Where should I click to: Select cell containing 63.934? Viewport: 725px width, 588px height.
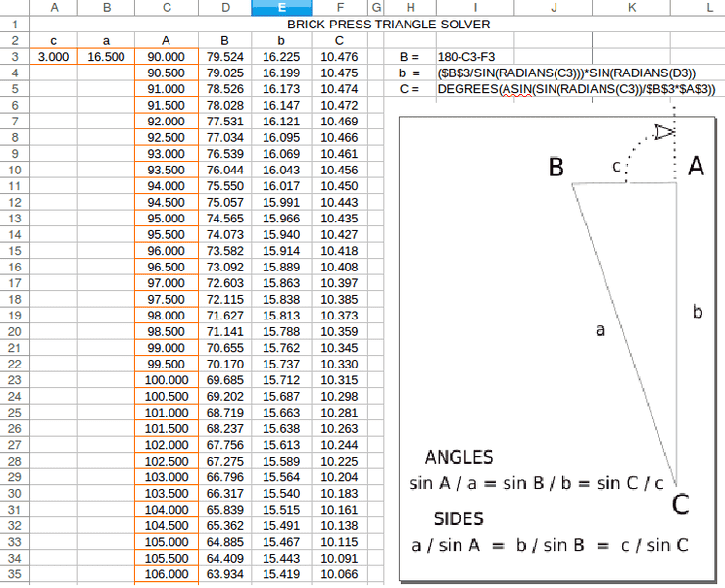tap(225, 574)
